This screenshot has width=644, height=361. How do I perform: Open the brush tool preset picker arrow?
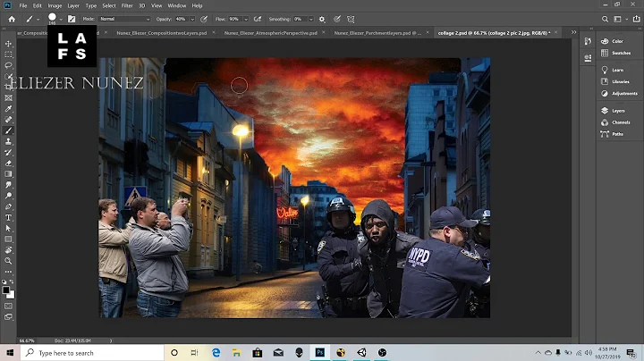pos(38,20)
